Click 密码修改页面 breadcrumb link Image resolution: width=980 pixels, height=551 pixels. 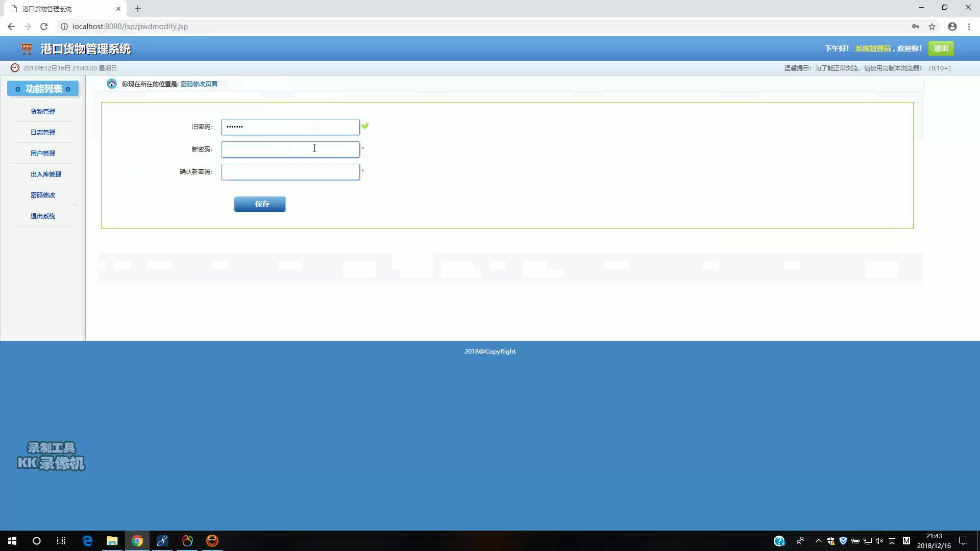click(199, 84)
